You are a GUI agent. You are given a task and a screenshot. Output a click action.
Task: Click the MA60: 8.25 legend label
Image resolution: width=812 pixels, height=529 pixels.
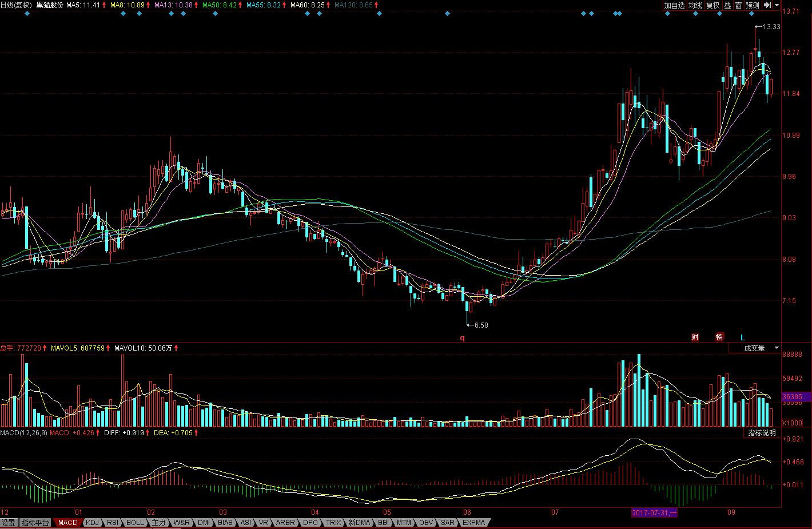308,5
